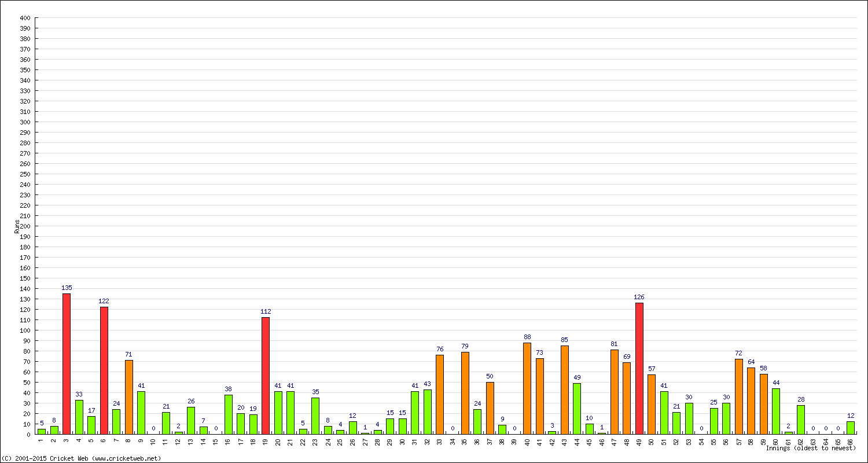Click the green bar scoring 28
868x463 pixels.
(801, 420)
